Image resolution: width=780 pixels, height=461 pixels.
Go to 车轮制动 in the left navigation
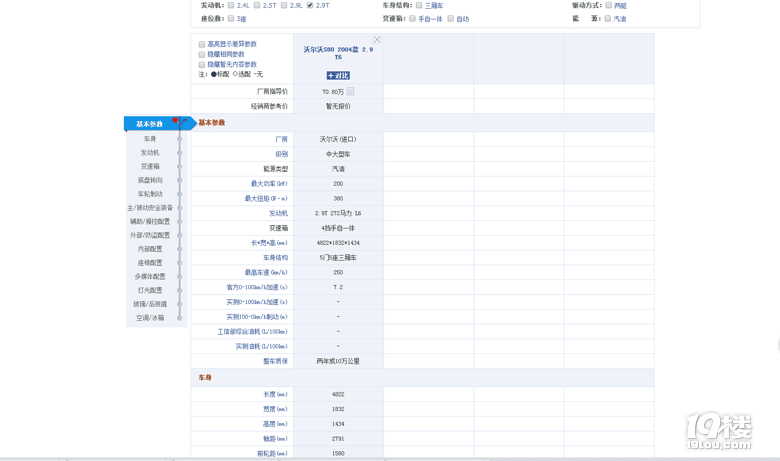pyautogui.click(x=150, y=194)
